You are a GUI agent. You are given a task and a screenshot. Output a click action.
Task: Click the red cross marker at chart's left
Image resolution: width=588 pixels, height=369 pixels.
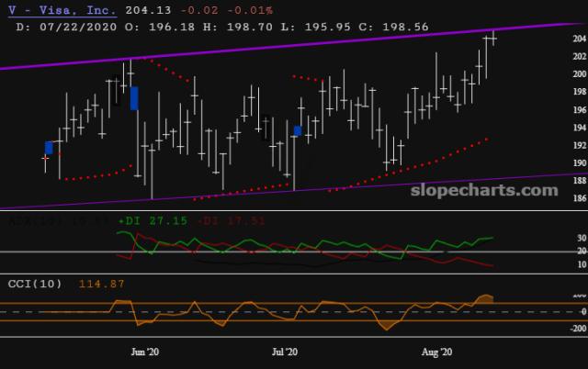45,159
